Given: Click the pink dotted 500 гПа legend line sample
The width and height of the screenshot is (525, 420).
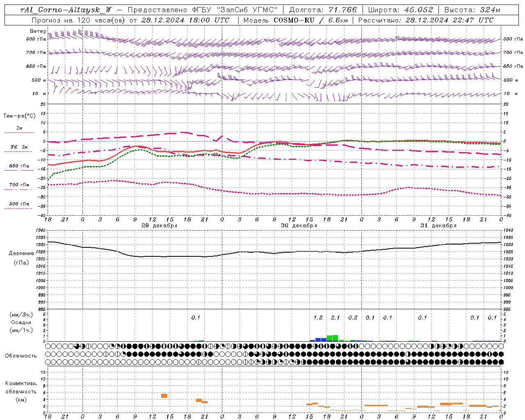Looking at the screenshot, I should 18,208.
